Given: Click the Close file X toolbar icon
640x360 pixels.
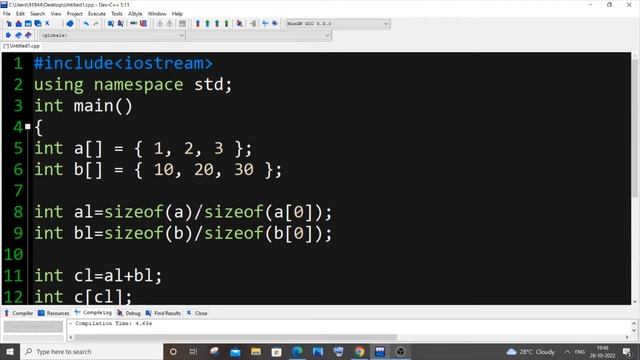Looking at the screenshot, I should (x=47, y=23).
